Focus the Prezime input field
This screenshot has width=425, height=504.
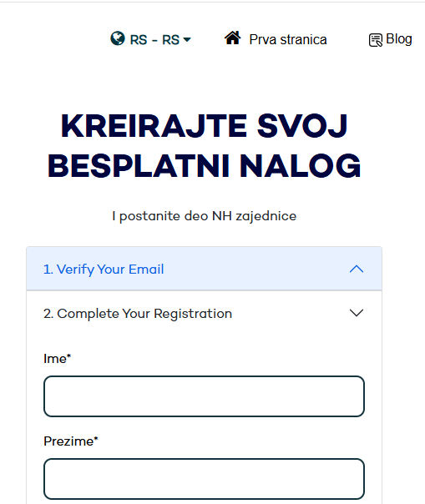click(205, 479)
